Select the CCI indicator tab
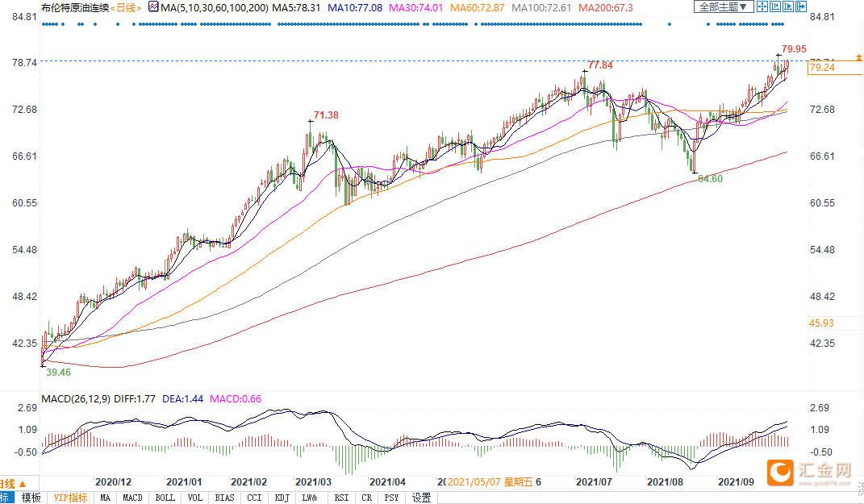Image resolution: width=864 pixels, height=504 pixels. point(254,498)
